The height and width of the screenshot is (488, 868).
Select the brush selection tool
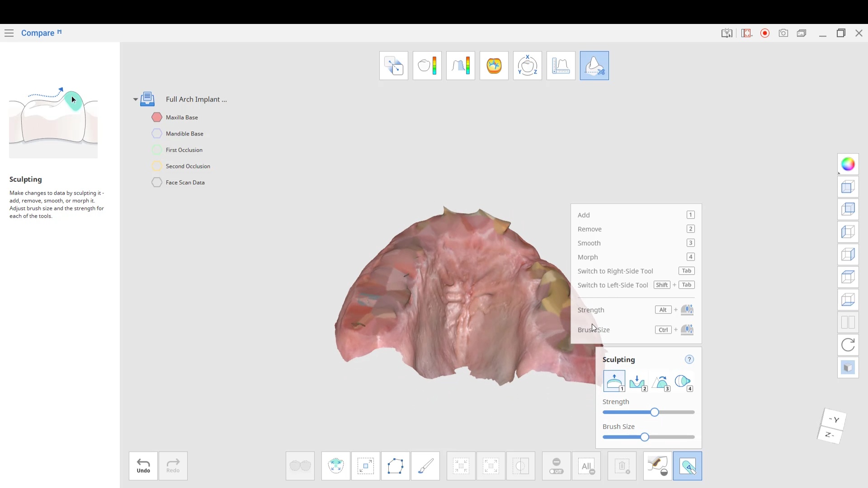425,466
